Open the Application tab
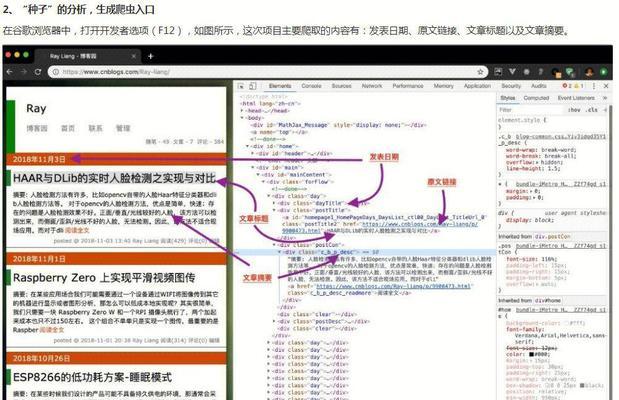The width and height of the screenshot is (619, 400). coord(477,86)
